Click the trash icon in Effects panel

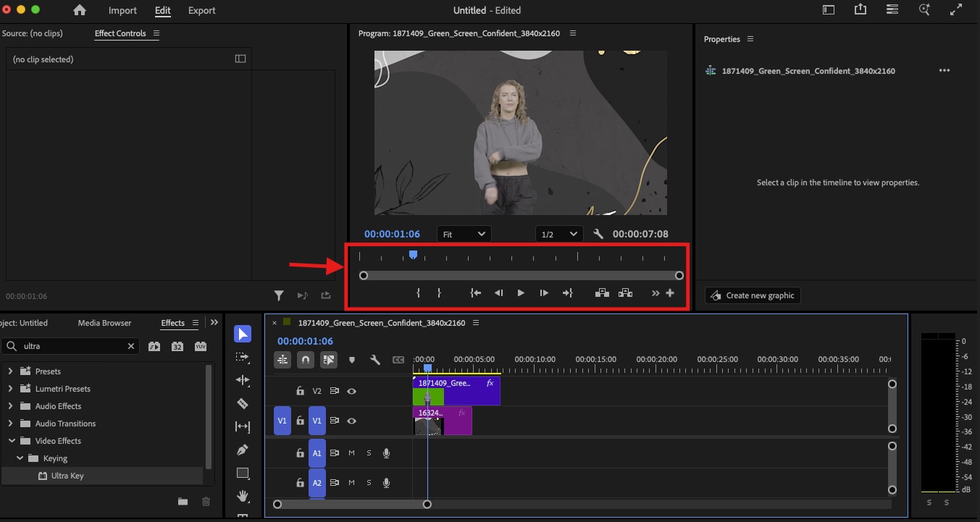tap(206, 502)
